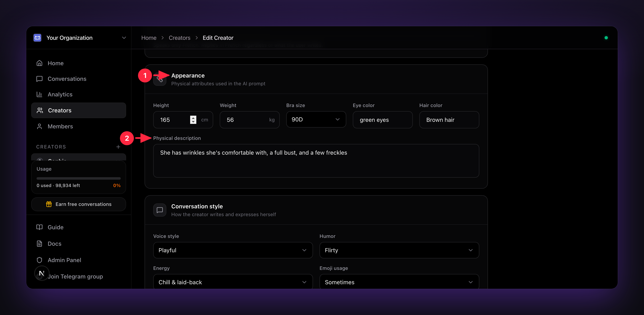Image resolution: width=644 pixels, height=315 pixels.
Task: Click the green status indicator dot
Action: tap(606, 38)
